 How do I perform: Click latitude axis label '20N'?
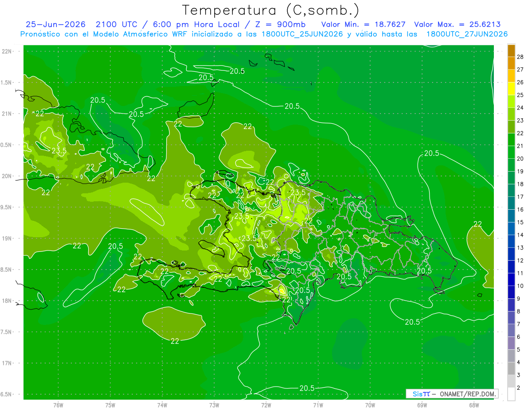coord(7,176)
